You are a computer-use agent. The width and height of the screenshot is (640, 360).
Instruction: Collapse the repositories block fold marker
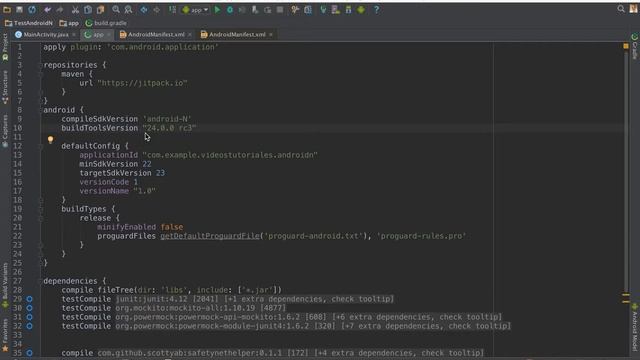[41, 65]
